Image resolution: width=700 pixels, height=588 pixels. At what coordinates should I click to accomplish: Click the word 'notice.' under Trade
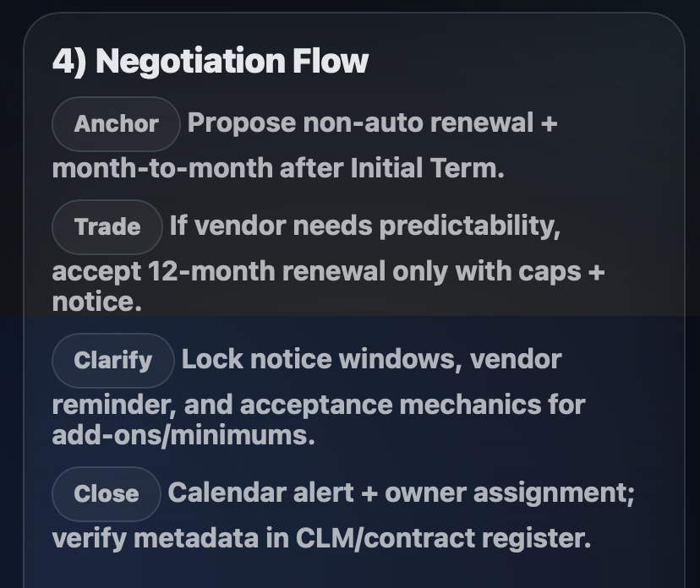click(97, 302)
